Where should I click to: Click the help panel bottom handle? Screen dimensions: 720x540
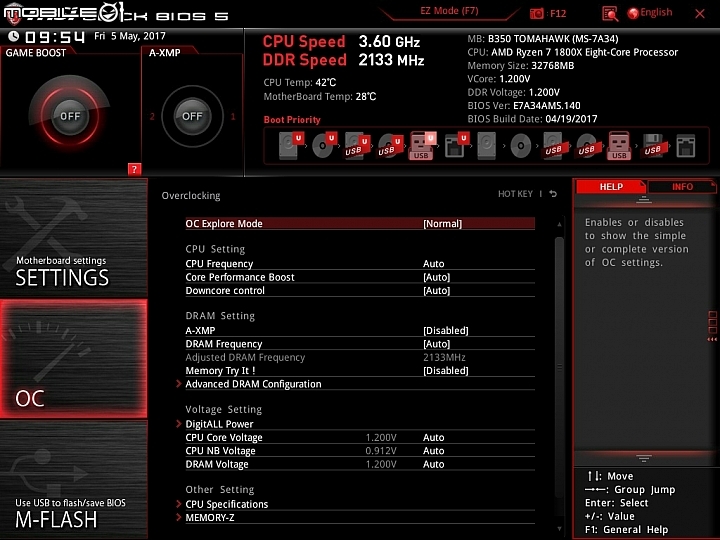point(644,458)
